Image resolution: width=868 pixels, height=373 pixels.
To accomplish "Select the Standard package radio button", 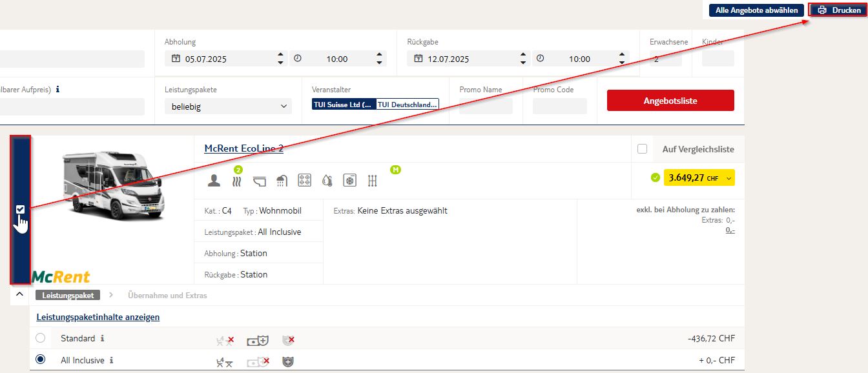I will click(x=41, y=338).
